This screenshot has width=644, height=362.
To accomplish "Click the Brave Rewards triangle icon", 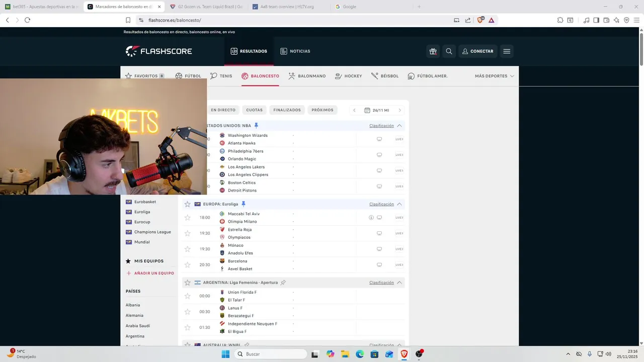I will [x=491, y=20].
